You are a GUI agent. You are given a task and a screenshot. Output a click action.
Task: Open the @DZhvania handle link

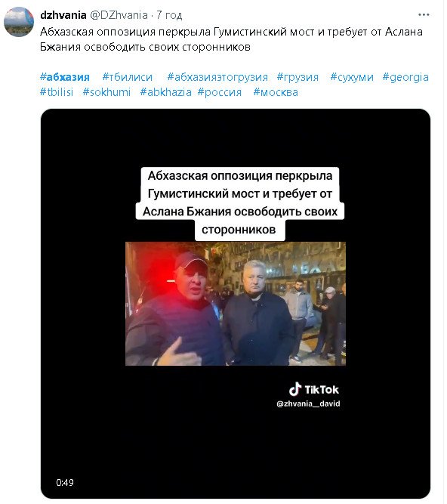click(119, 15)
